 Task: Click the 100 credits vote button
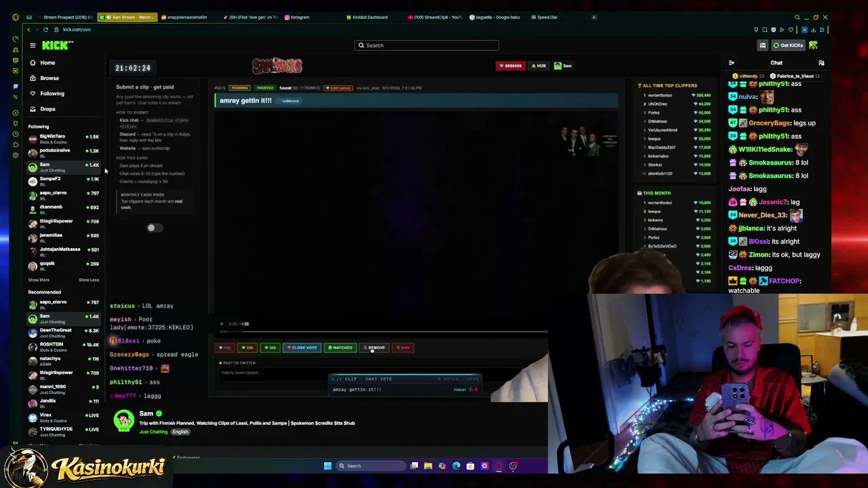click(224, 348)
